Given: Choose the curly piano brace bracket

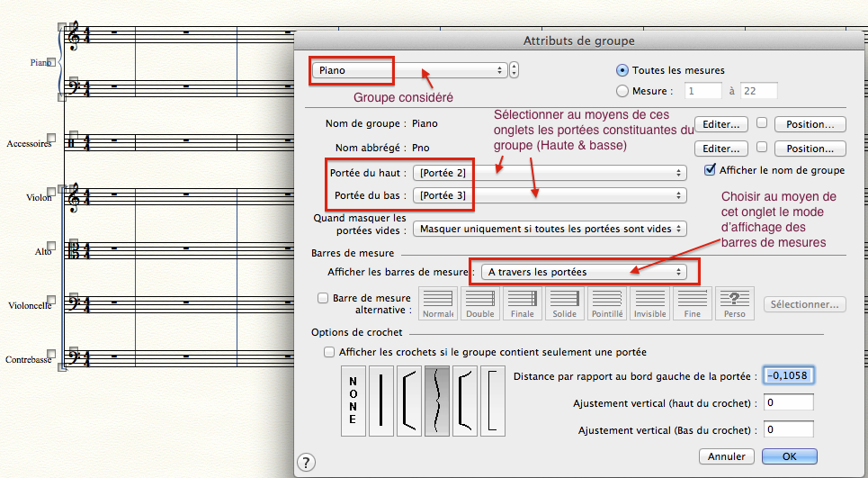Looking at the screenshot, I should (x=437, y=401).
